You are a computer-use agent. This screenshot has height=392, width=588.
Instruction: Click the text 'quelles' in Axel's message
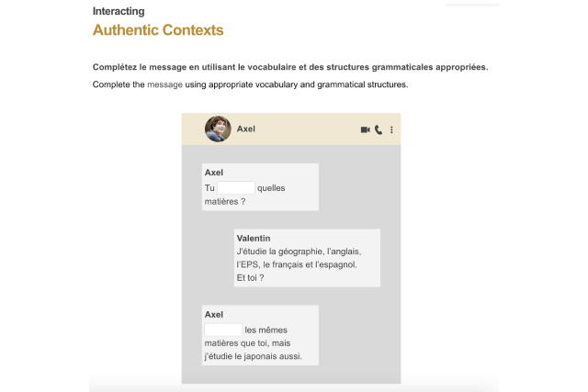click(272, 188)
